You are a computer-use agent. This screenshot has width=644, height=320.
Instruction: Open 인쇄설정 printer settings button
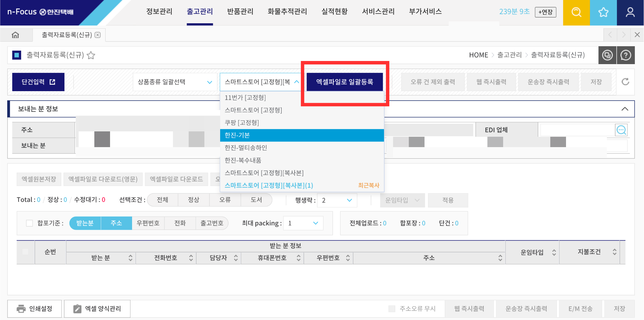point(35,309)
